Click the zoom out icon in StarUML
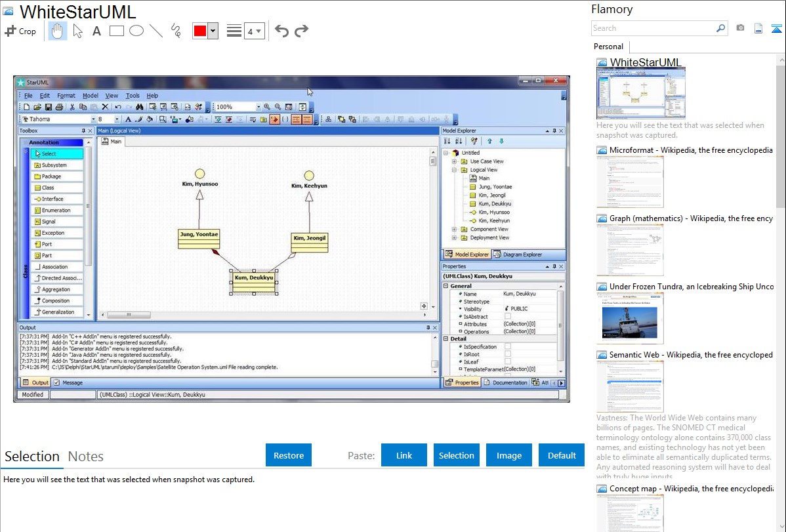Image resolution: width=786 pixels, height=532 pixels. (278, 107)
